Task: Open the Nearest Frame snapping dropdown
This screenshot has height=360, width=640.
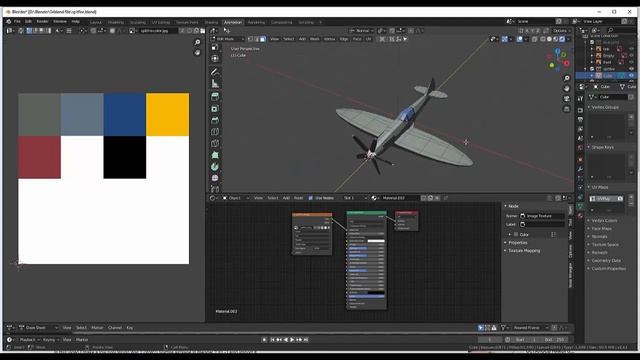Action: pyautogui.click(x=530, y=328)
